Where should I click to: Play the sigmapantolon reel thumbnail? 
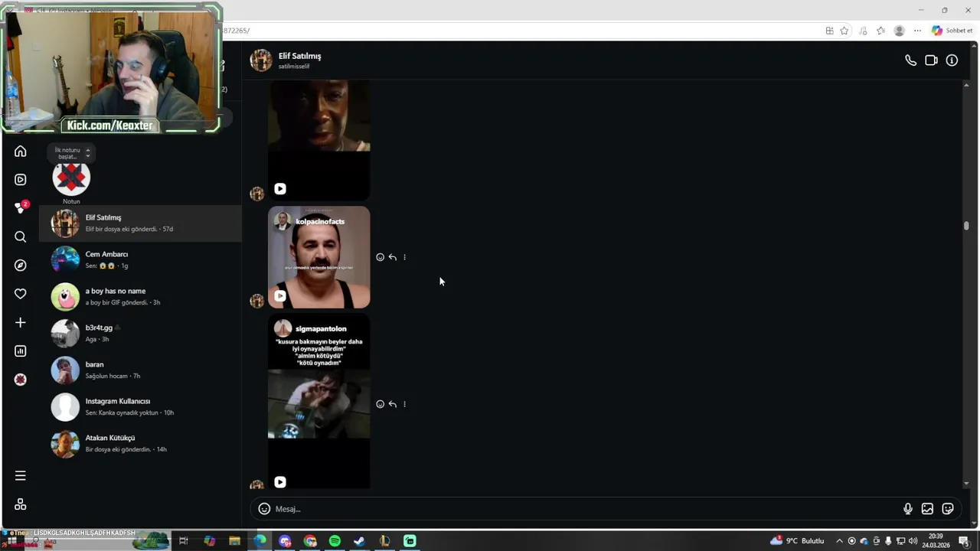pos(318,401)
